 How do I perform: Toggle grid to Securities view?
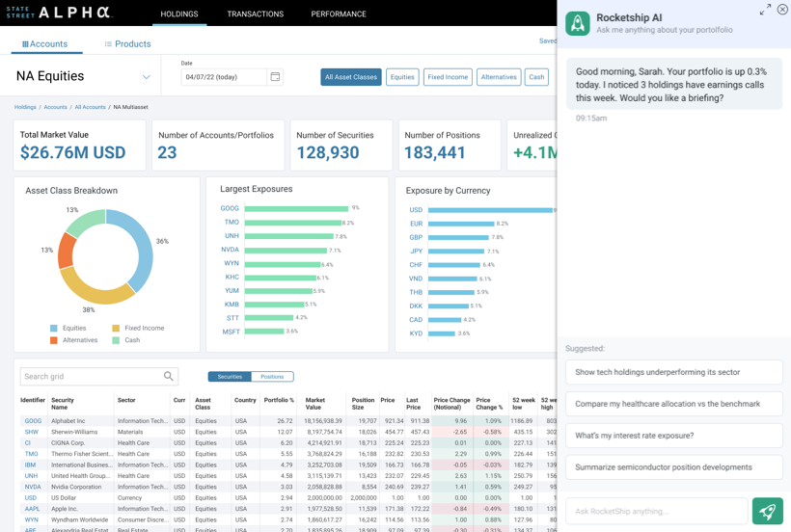pos(230,377)
